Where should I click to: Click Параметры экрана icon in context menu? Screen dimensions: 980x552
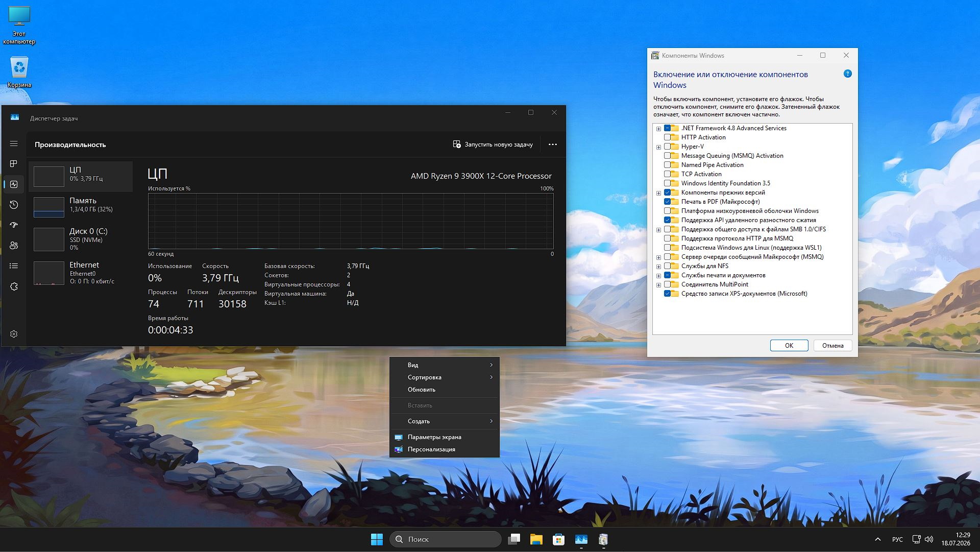[399, 437]
